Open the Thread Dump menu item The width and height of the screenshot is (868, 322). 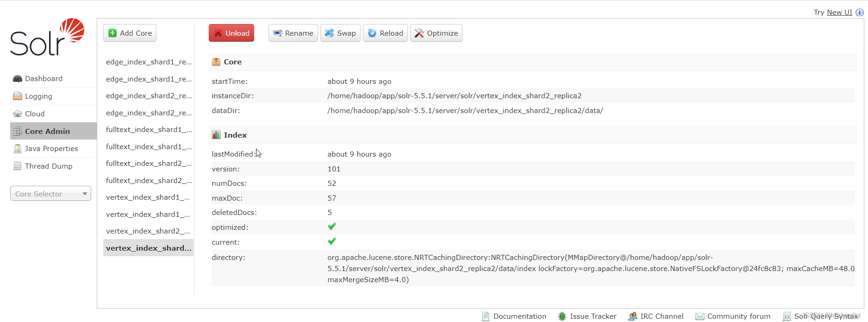[x=53, y=166]
